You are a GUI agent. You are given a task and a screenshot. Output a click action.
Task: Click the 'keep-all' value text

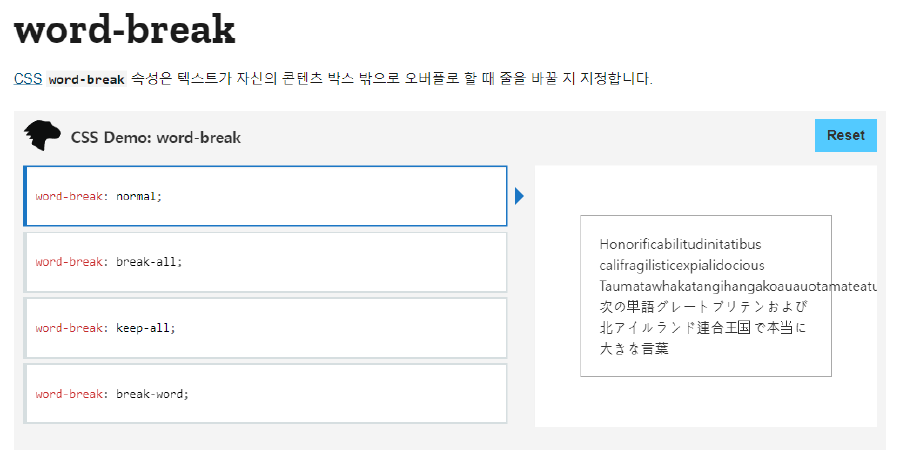coord(143,328)
